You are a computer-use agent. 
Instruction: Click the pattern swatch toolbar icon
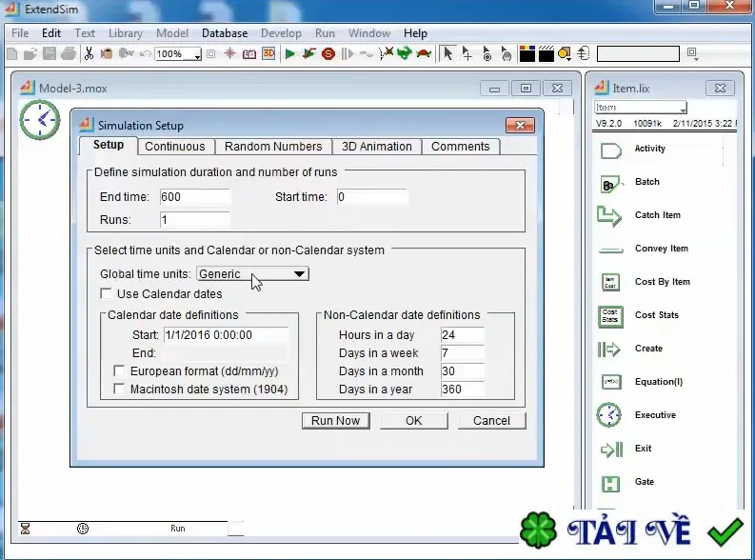click(x=546, y=54)
